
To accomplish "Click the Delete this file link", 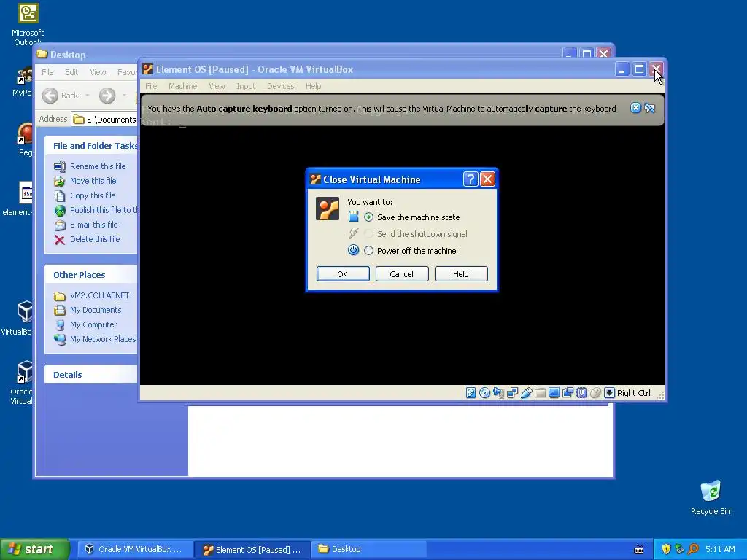I will [x=95, y=239].
